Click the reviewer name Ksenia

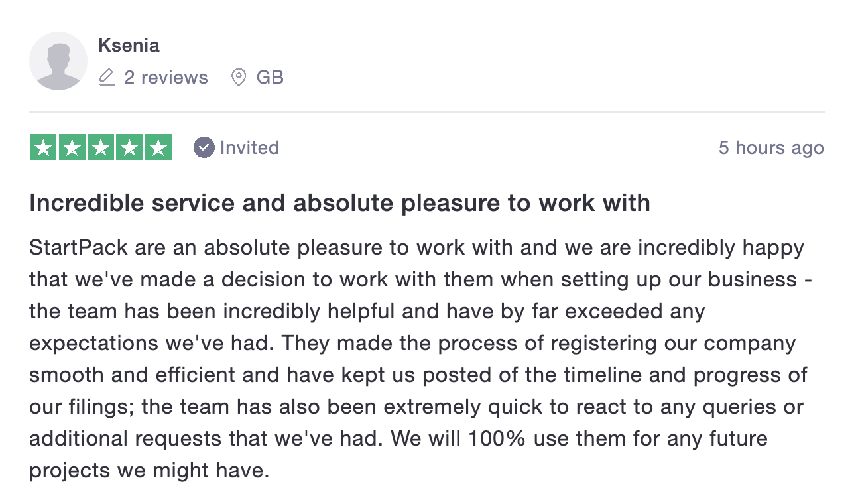(x=129, y=46)
